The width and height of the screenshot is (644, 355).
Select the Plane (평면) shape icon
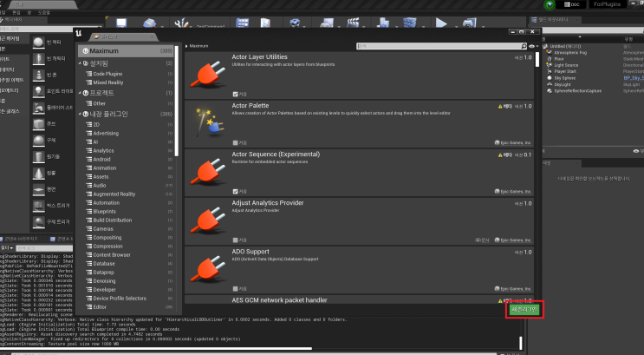coord(39,189)
